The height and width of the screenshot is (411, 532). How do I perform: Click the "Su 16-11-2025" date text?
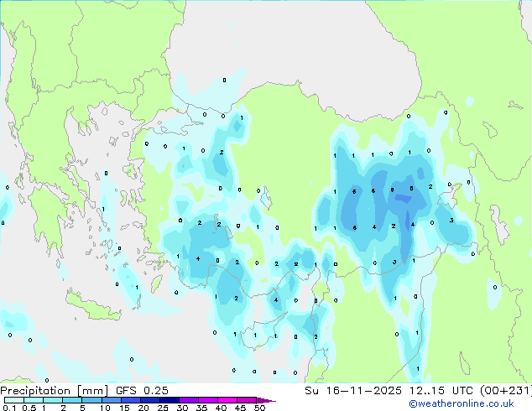(353, 391)
